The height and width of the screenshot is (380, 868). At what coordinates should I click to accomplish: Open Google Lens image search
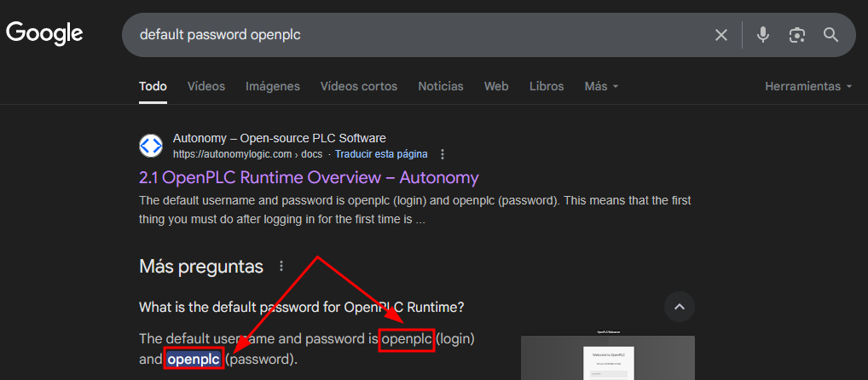[797, 35]
